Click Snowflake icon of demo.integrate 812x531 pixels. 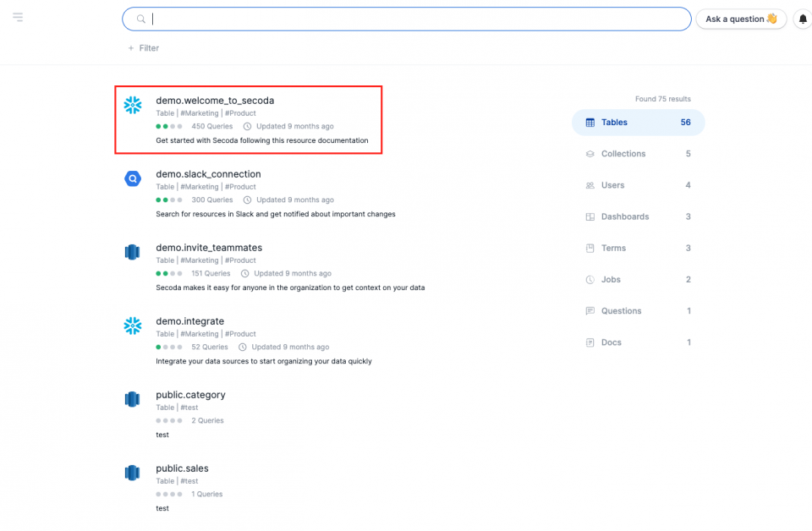(133, 326)
